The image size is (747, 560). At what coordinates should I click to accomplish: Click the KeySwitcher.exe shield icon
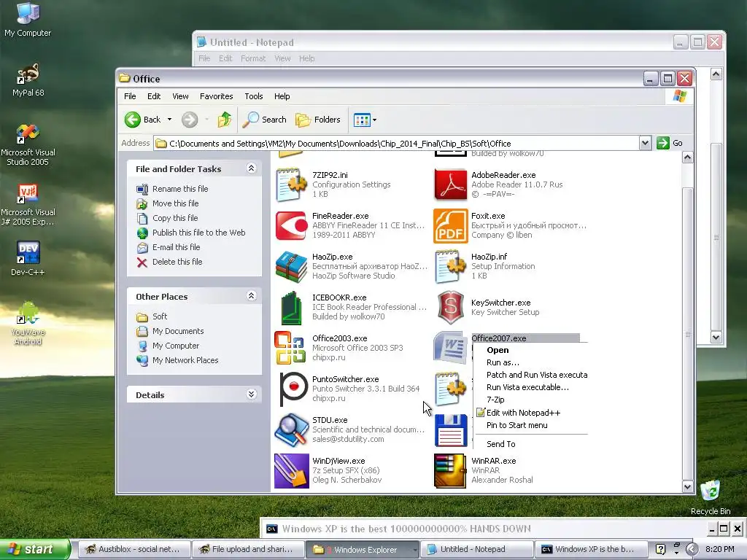450,307
